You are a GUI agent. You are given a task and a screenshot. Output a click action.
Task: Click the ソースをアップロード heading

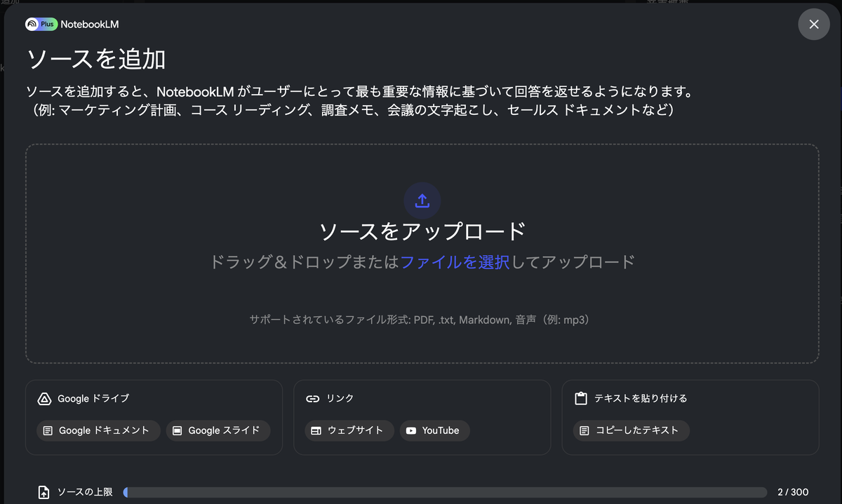(x=422, y=231)
